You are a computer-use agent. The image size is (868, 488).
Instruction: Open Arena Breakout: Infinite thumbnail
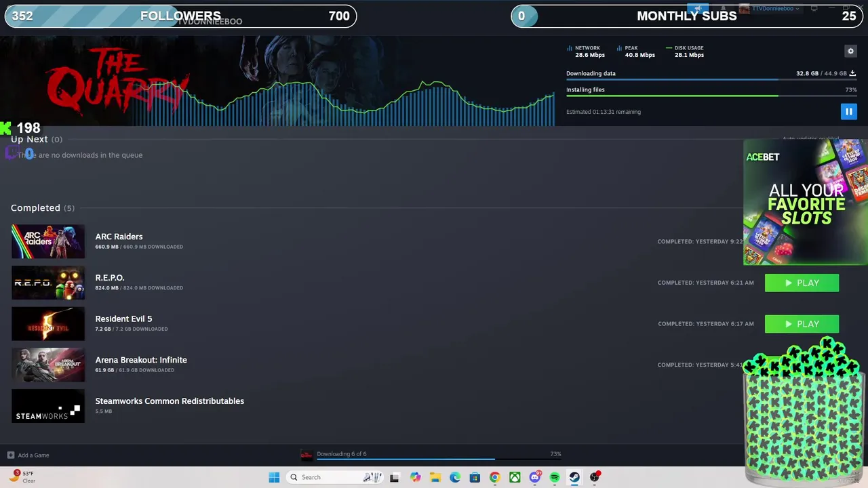(x=48, y=365)
